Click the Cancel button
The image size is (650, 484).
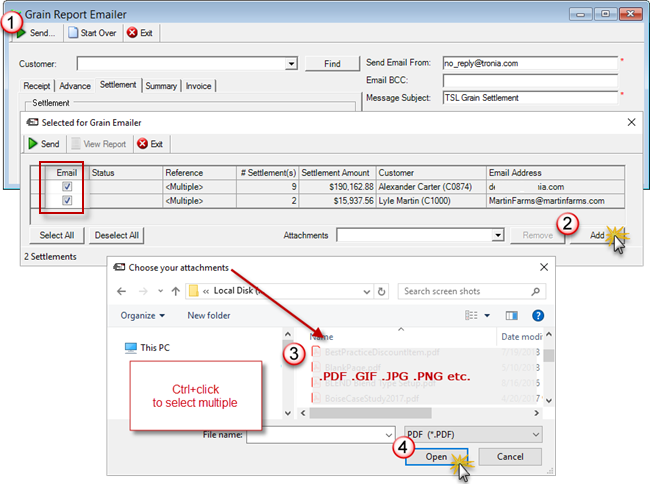pos(510,457)
